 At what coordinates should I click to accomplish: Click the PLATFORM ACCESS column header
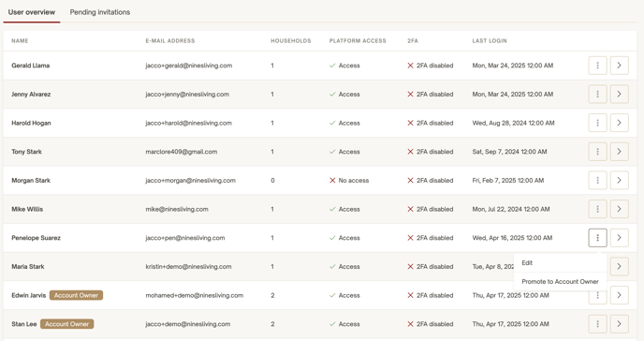coord(358,40)
